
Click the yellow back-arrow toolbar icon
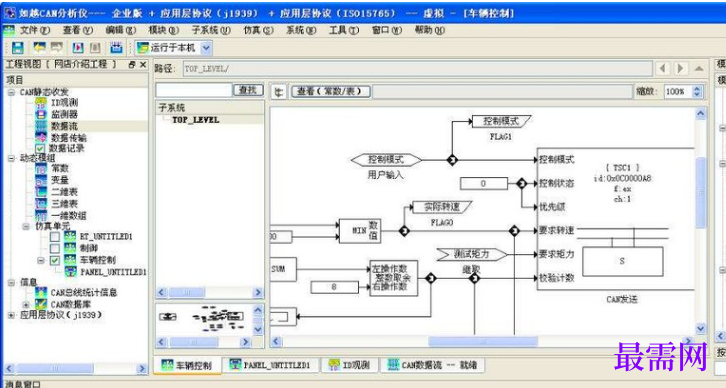click(39, 47)
